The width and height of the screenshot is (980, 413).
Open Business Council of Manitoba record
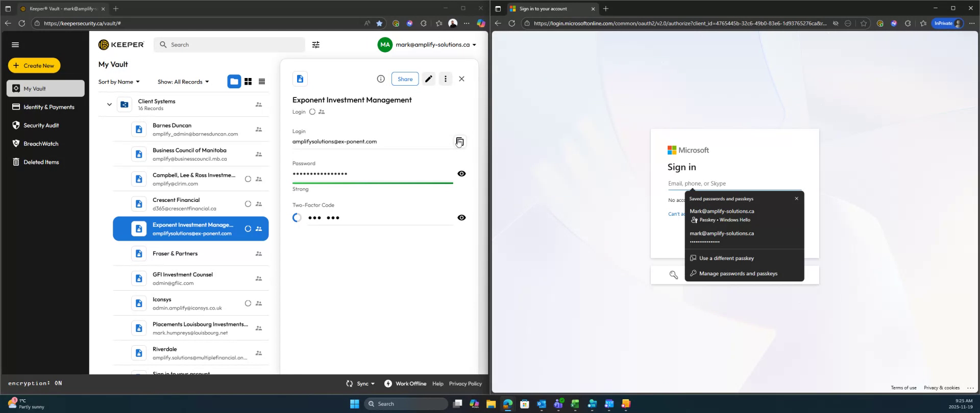point(190,154)
